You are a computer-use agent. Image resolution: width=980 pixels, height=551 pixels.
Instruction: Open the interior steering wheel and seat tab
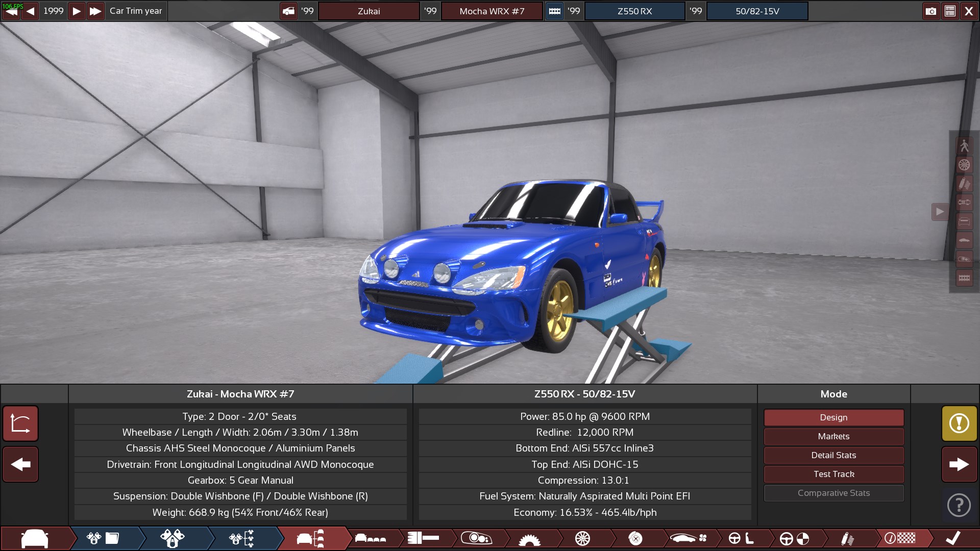pos(741,538)
